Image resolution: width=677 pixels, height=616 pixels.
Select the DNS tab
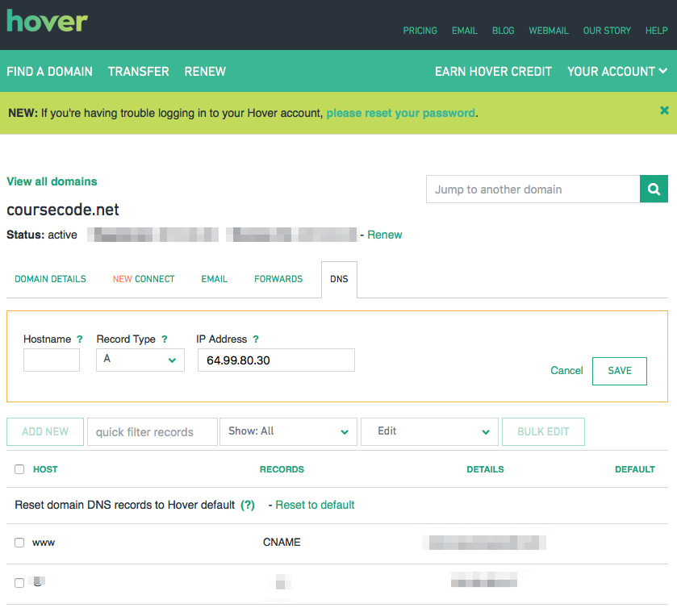(x=339, y=279)
